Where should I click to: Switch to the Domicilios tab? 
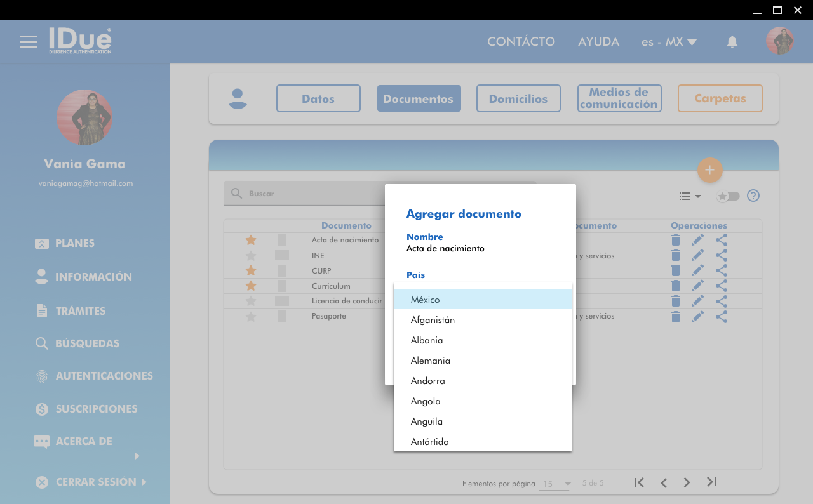[518, 98]
